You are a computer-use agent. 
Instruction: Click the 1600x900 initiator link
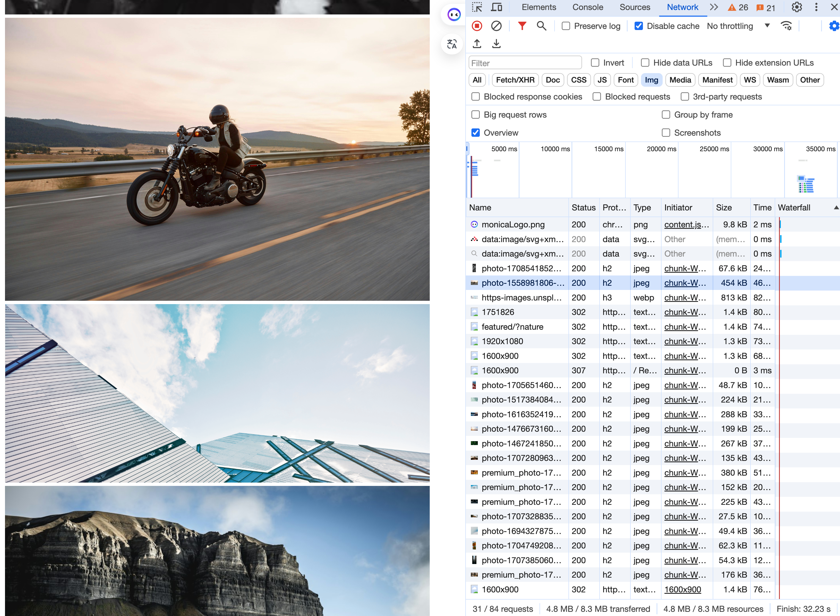[682, 590]
